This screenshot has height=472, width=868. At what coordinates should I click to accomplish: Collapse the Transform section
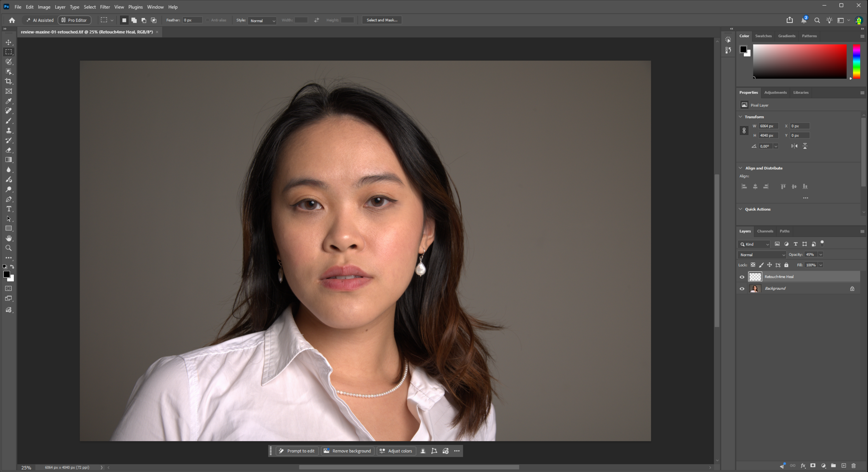[740, 117]
